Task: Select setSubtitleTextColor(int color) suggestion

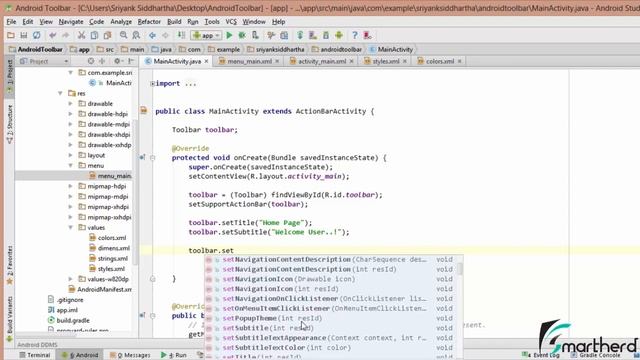Action: coord(333,348)
